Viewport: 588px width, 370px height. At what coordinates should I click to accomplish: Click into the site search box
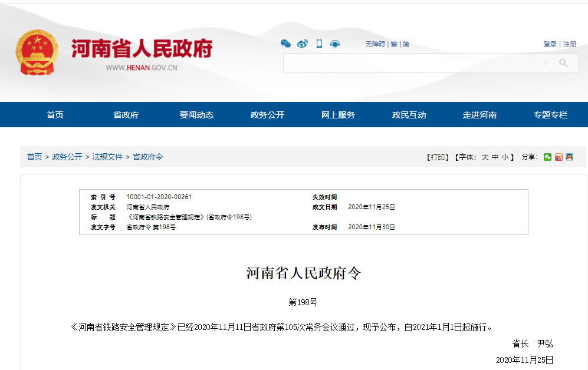(x=413, y=63)
